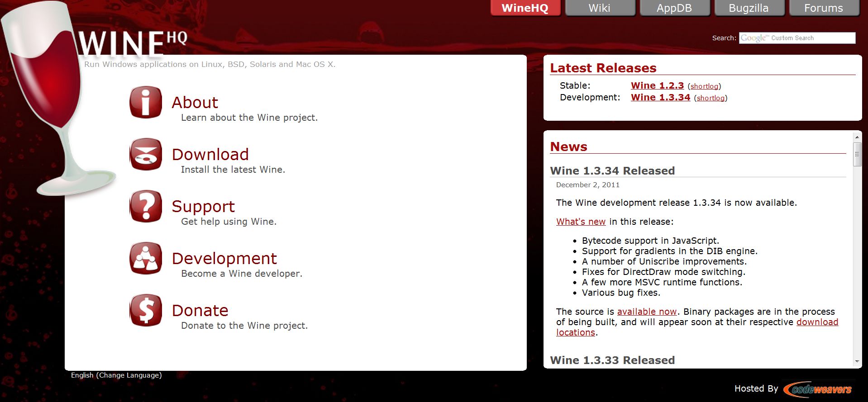The image size is (868, 402).
Task: Click the 'Stable:' label
Action: coord(575,85)
